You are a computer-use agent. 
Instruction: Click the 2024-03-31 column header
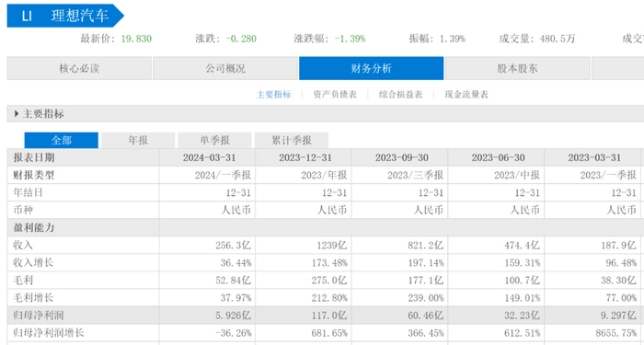click(x=207, y=157)
